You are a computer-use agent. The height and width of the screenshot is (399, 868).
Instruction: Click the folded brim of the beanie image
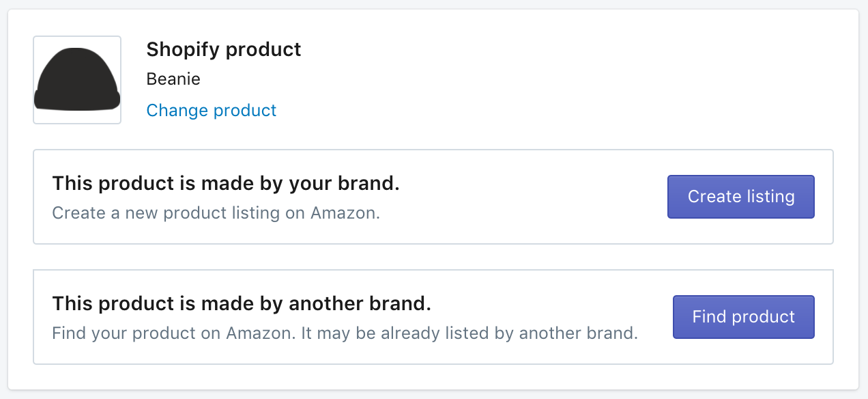pyautogui.click(x=77, y=100)
